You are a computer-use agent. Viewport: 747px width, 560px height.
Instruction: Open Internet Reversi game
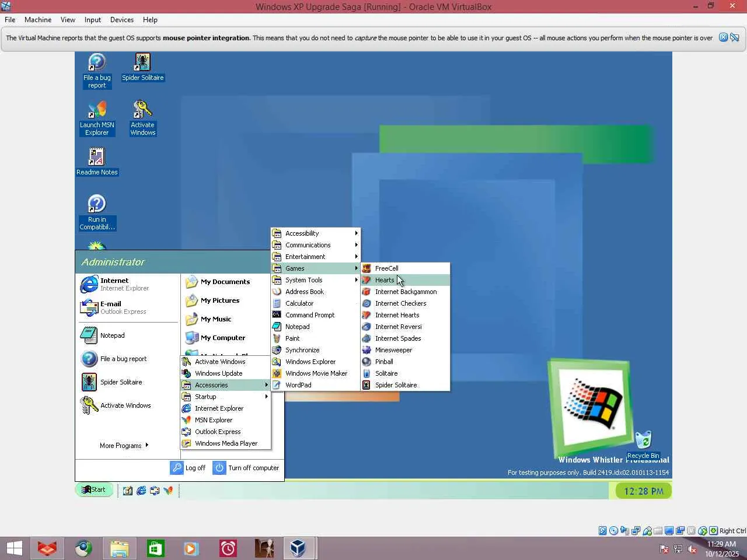(406, 327)
